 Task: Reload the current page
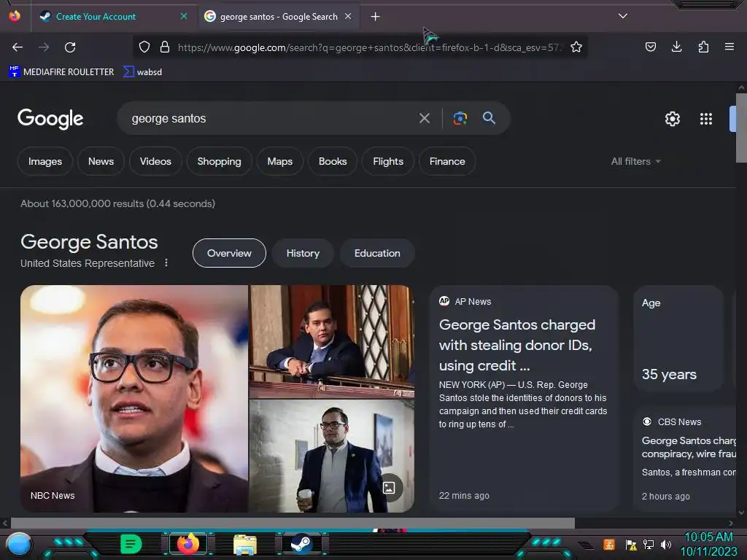(70, 47)
